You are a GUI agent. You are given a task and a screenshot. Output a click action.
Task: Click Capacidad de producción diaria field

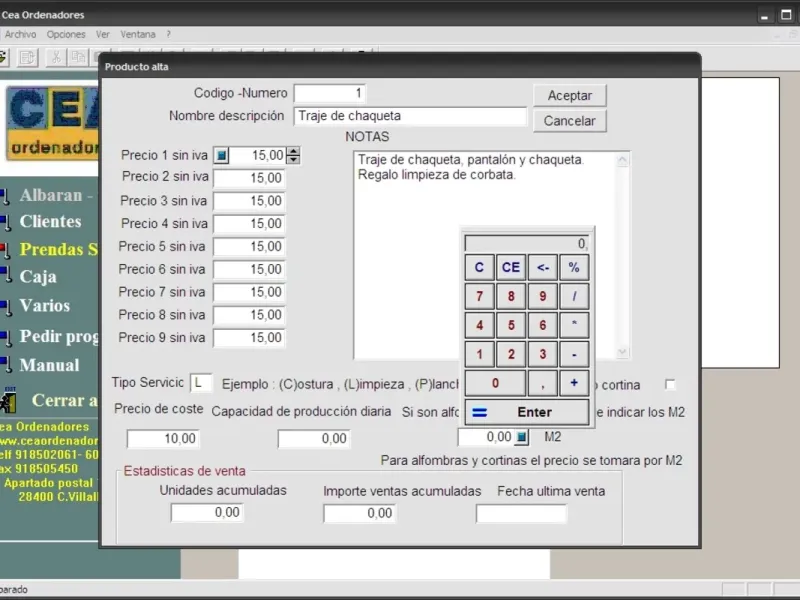pyautogui.click(x=314, y=439)
